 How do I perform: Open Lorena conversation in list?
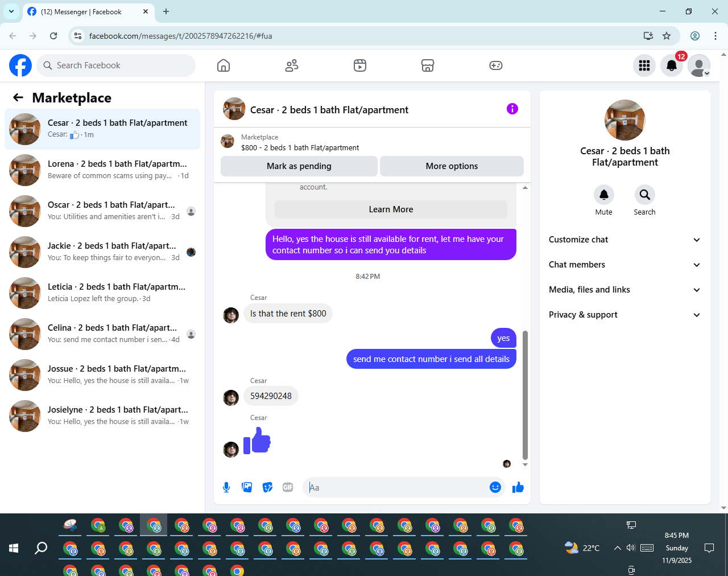click(102, 170)
